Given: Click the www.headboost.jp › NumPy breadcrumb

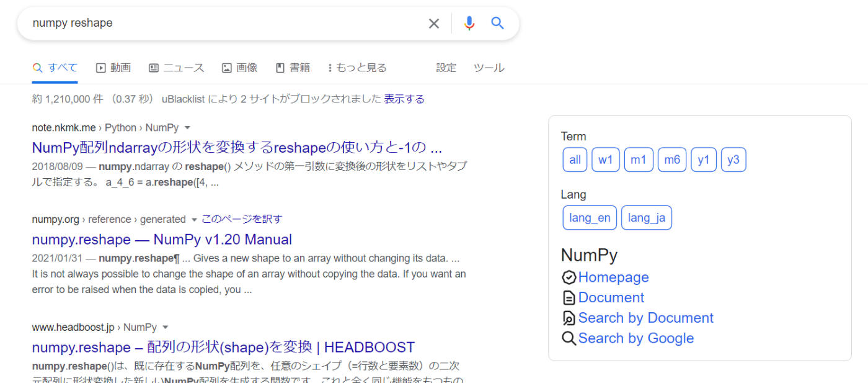Looking at the screenshot, I should point(94,327).
